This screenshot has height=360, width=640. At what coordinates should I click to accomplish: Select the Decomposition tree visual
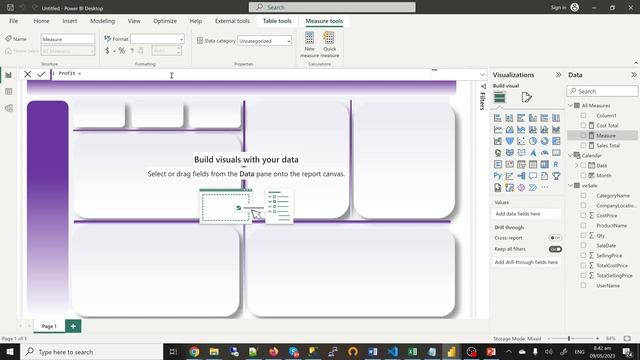(x=521, y=176)
